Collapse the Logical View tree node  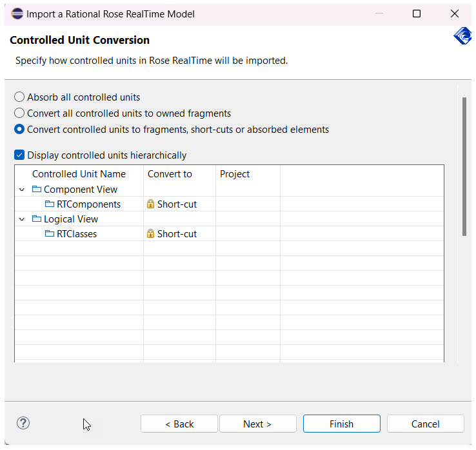click(x=22, y=219)
